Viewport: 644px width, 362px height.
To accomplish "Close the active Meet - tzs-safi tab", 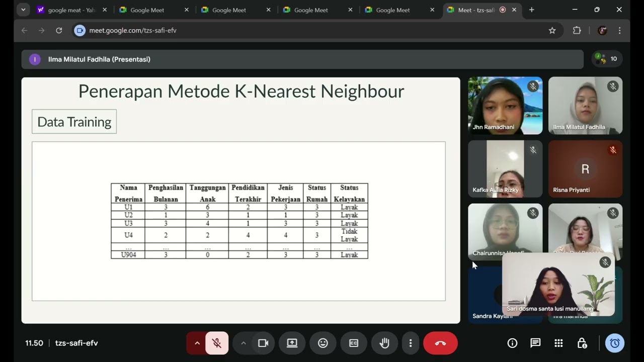I will pos(514,10).
